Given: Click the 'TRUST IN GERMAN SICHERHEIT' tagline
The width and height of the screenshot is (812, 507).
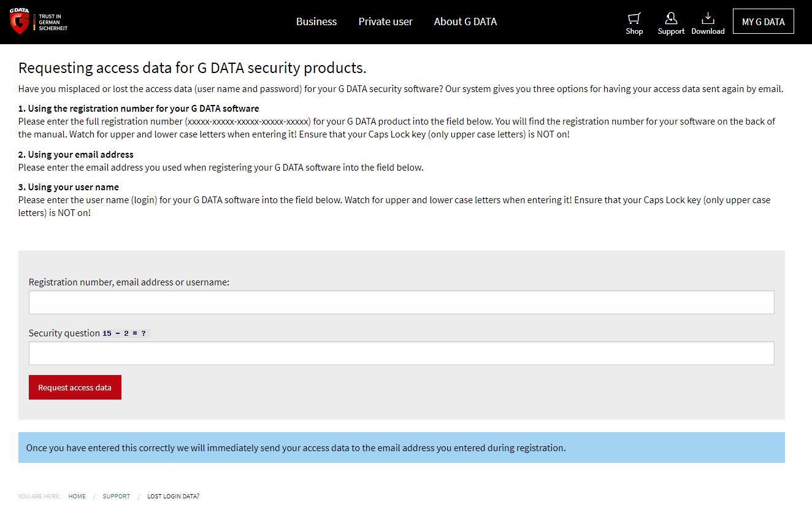Looking at the screenshot, I should tap(53, 22).
